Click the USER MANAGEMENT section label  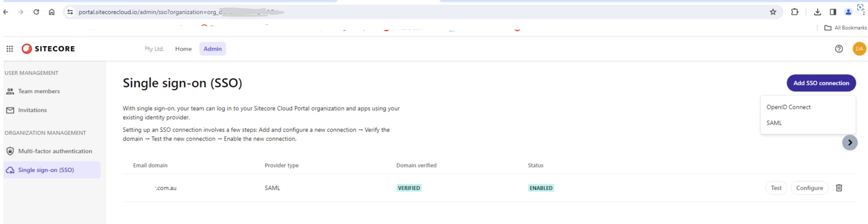(31, 73)
